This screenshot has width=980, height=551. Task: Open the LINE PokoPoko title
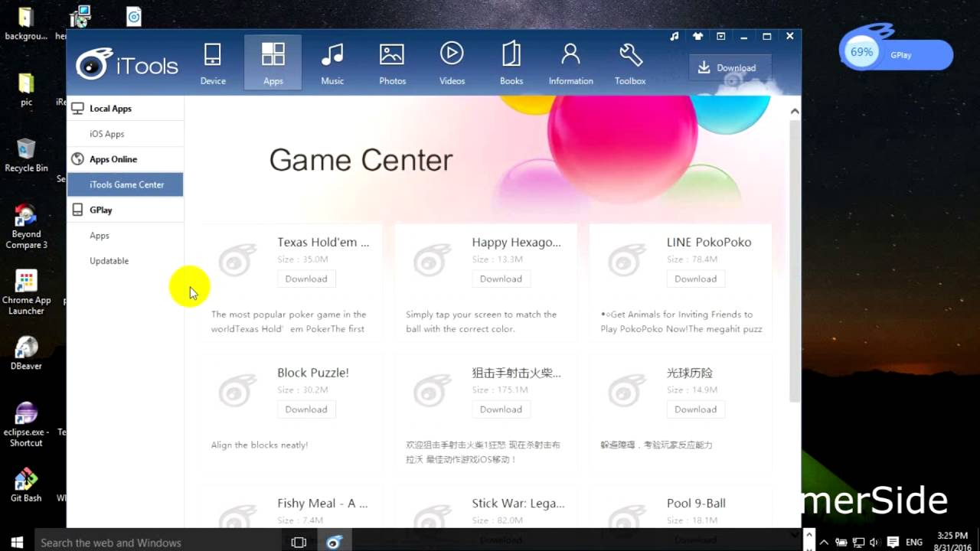pyautogui.click(x=709, y=242)
